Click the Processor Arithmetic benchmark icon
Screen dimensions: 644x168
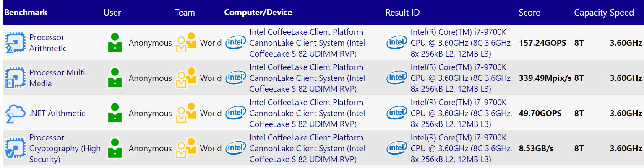[16, 43]
